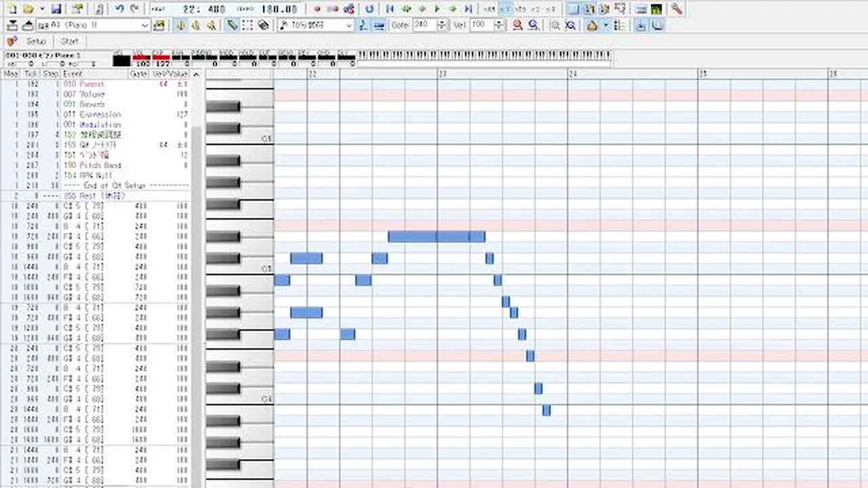Open the A1 Piano track dropdown
This screenshot has height=488, width=868.
[94, 25]
